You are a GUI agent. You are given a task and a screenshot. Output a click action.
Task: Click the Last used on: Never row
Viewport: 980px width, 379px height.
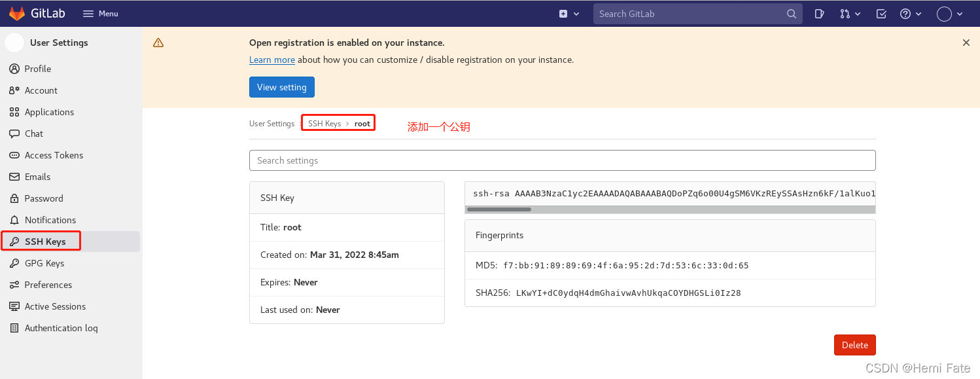coord(347,310)
